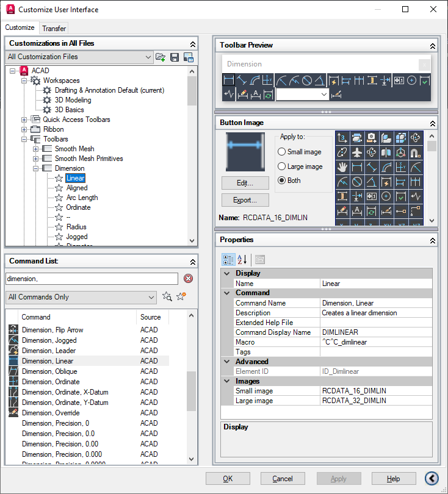
Task: Expand the Quick Access Toolbars node
Action: click(24, 120)
